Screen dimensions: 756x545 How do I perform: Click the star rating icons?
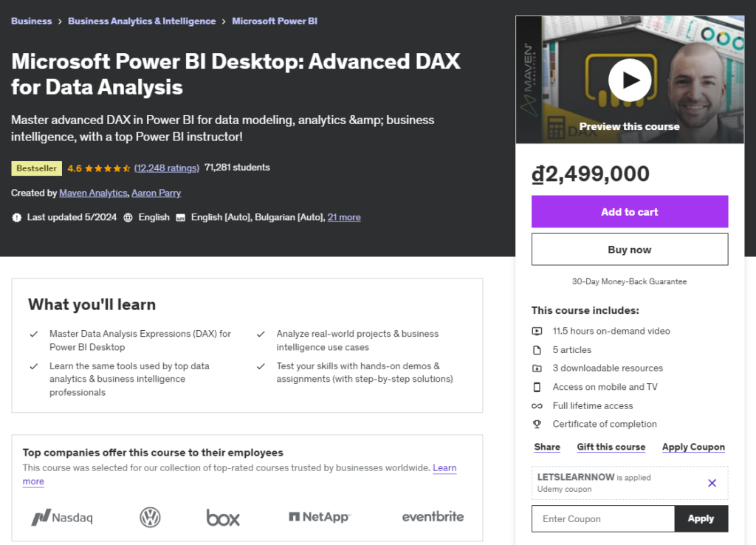108,168
